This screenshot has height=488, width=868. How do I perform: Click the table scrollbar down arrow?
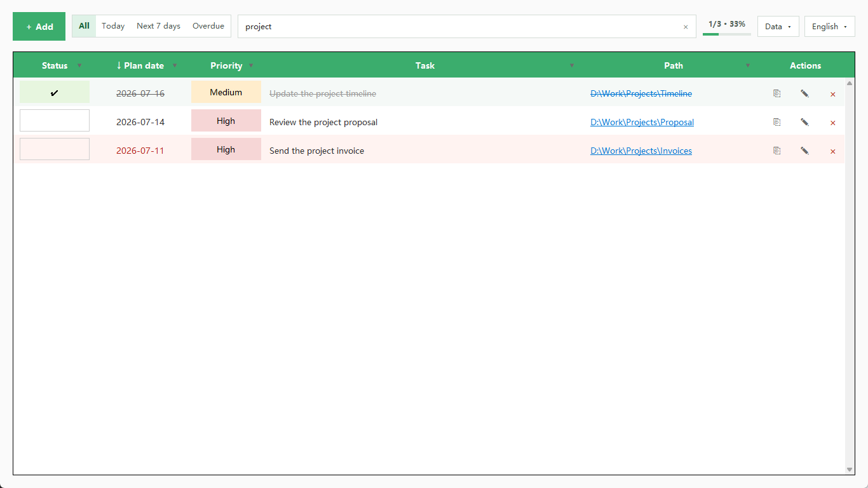pyautogui.click(x=850, y=470)
